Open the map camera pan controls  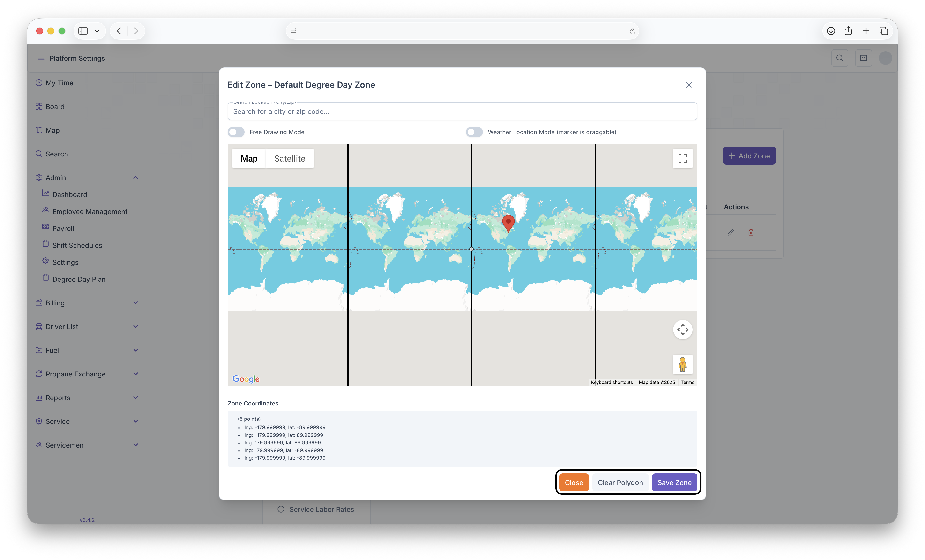(x=682, y=330)
